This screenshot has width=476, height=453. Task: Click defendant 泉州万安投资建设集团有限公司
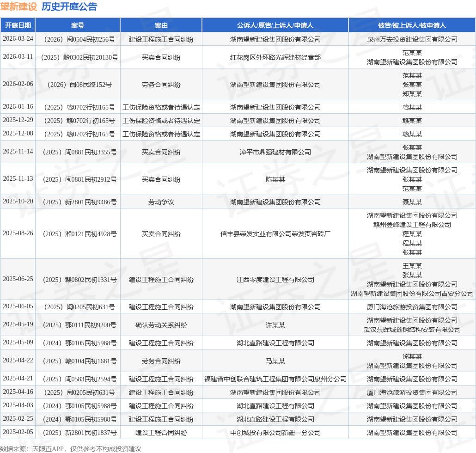[412, 39]
